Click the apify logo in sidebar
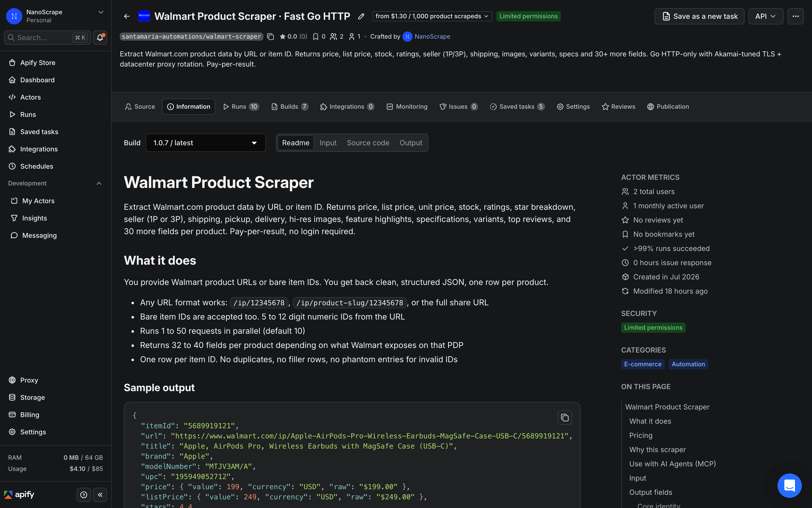The width and height of the screenshot is (812, 508). tap(19, 495)
